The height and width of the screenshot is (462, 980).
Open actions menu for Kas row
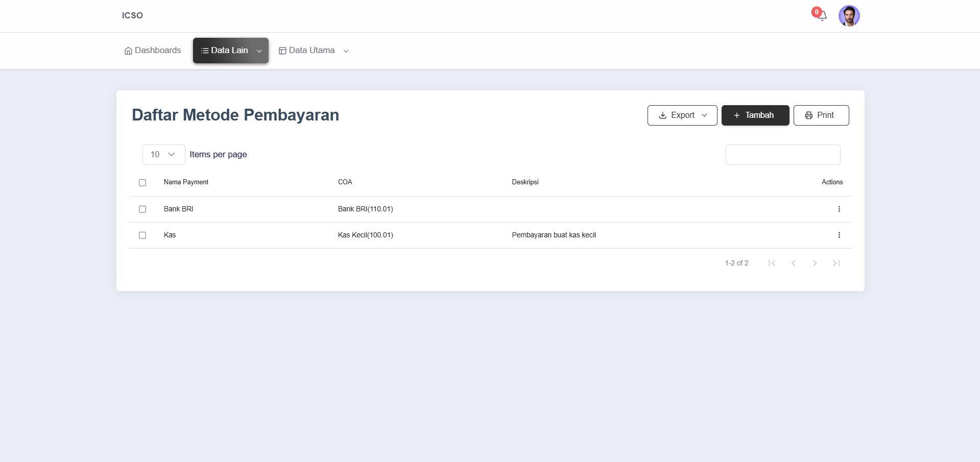pyautogui.click(x=839, y=235)
